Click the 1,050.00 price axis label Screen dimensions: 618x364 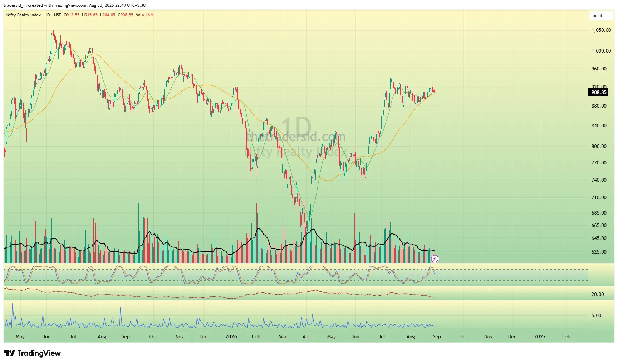point(601,30)
